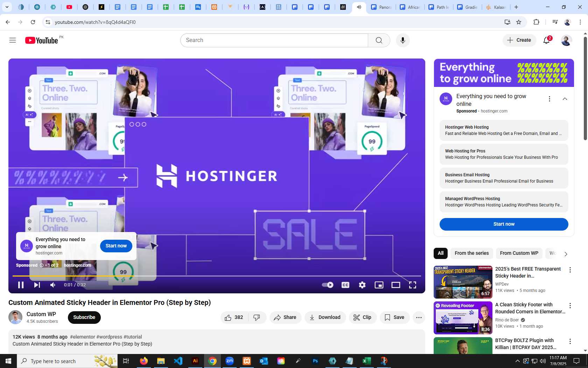Screen dimensions: 588x368
Task: Toggle closed captions in player
Action: click(345, 285)
